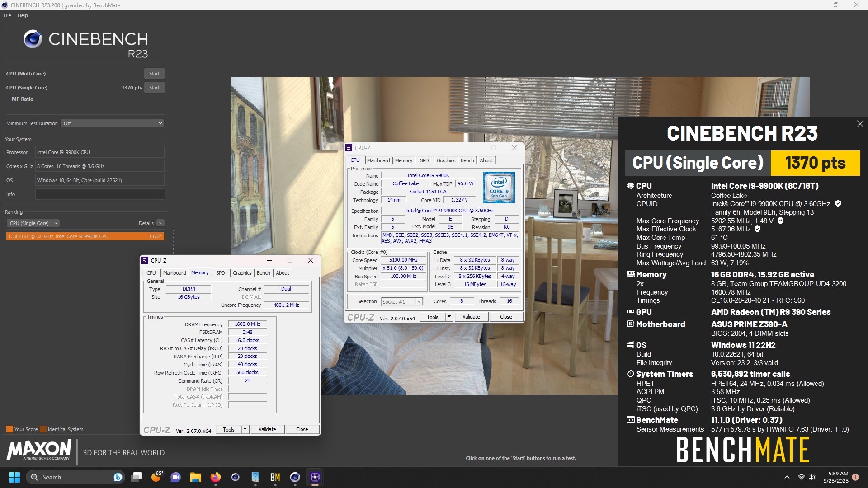Click Tools button in upper CPU-Z window

tap(433, 317)
